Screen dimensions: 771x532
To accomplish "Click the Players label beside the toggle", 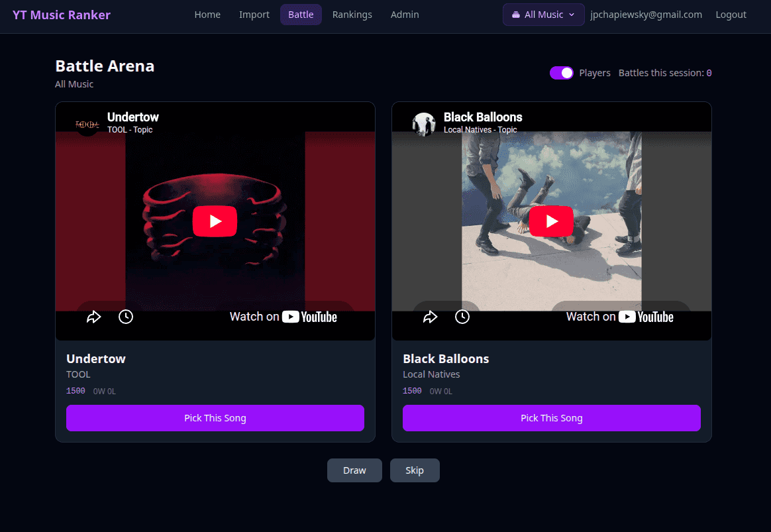I will [x=594, y=73].
